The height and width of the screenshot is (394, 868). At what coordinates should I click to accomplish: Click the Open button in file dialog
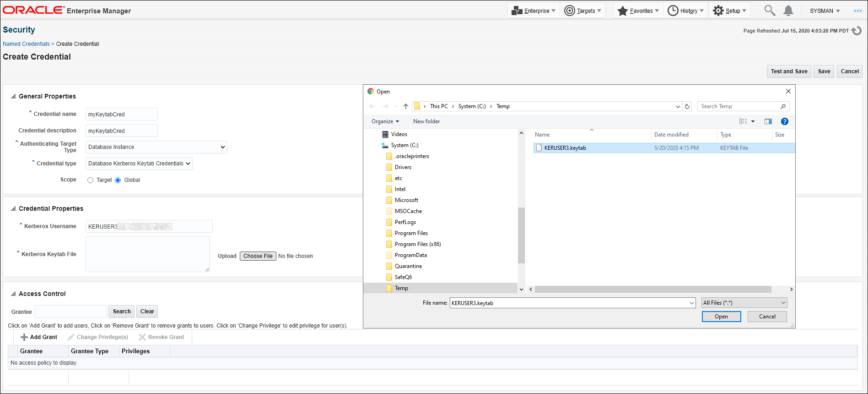click(x=721, y=317)
